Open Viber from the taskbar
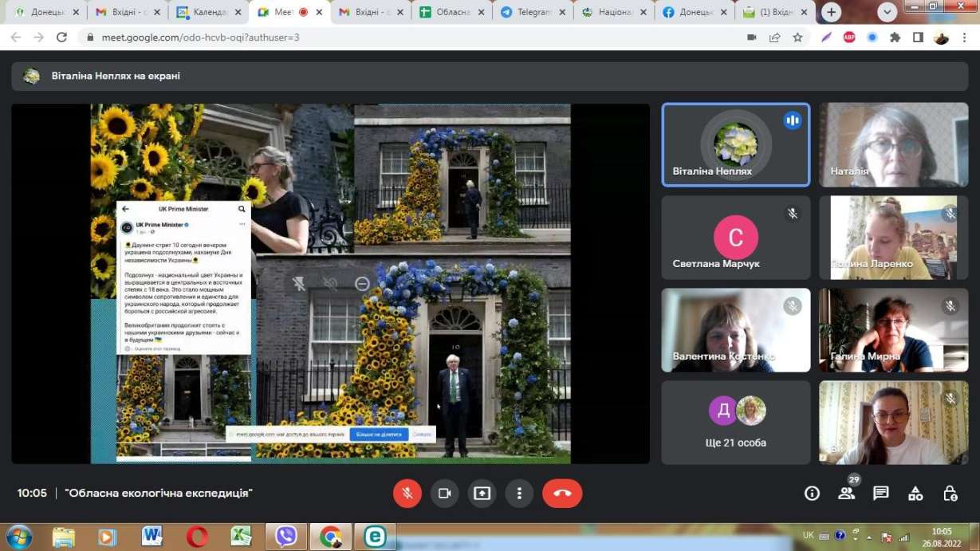 [x=286, y=537]
